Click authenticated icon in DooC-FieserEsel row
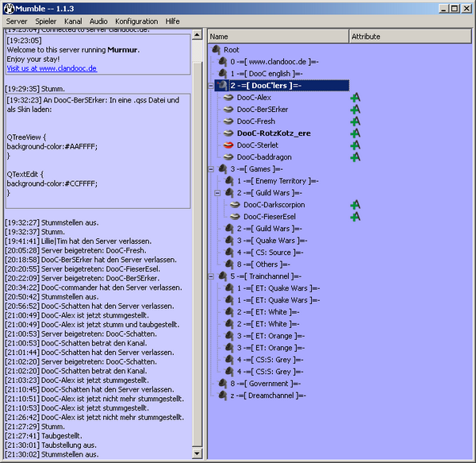Image resolution: width=476 pixels, height=463 pixels. coord(355,217)
